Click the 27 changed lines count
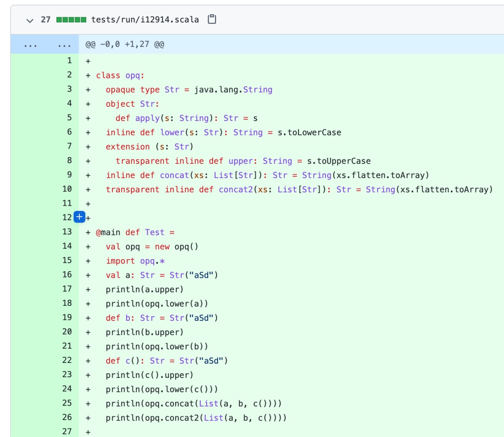The image size is (504, 437). click(x=46, y=20)
